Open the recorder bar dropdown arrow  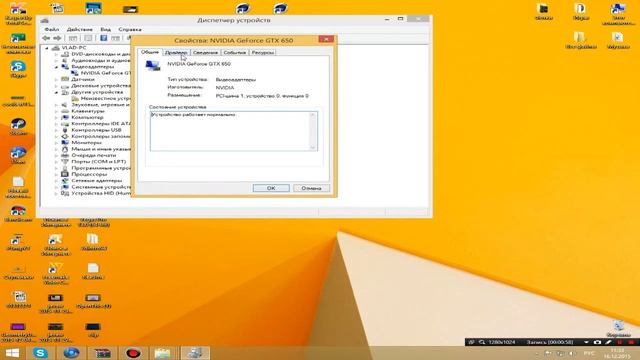point(586,342)
